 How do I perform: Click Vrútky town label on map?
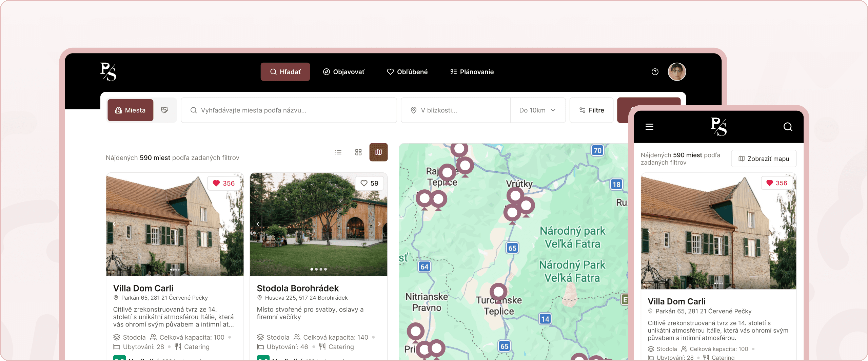pyautogui.click(x=519, y=184)
